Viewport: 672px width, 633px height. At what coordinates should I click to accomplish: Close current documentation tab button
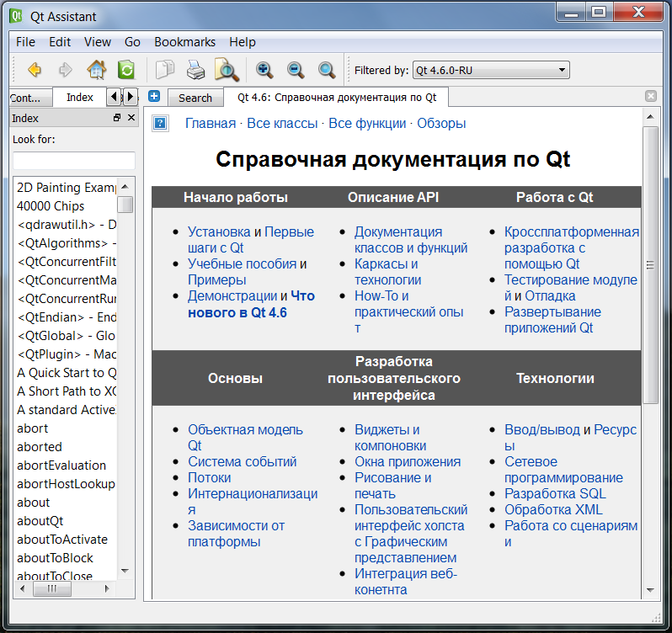tap(651, 96)
